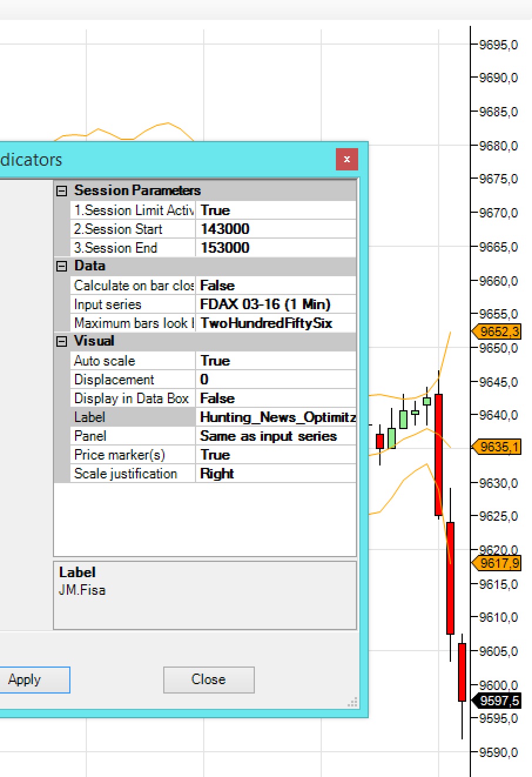Collapse the Session Parameters section
532x777 pixels.
coord(62,191)
